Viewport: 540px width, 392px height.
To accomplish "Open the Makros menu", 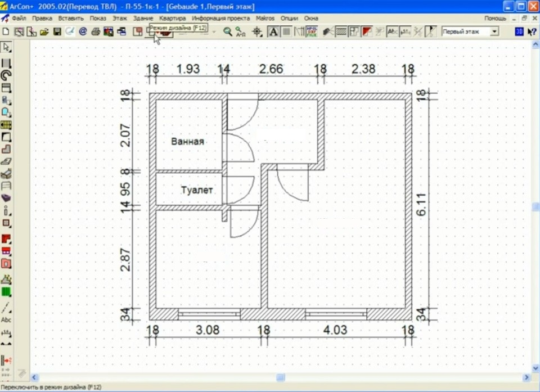I will coord(265,18).
